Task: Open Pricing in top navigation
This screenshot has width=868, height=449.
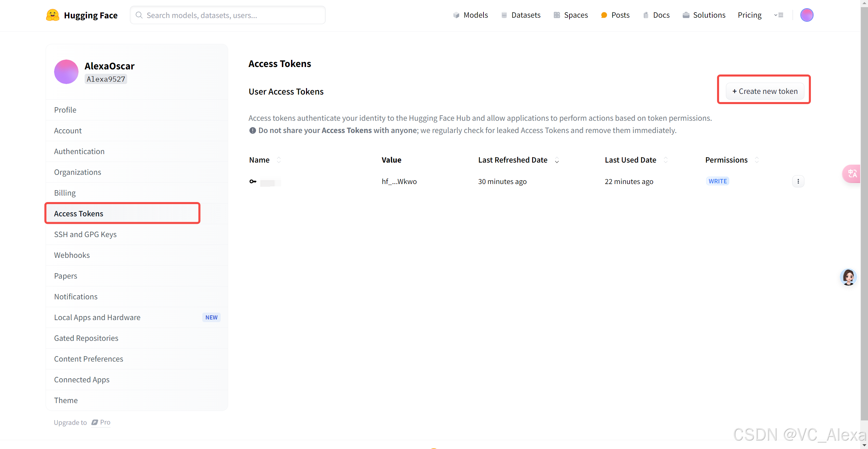Action: pos(749,15)
